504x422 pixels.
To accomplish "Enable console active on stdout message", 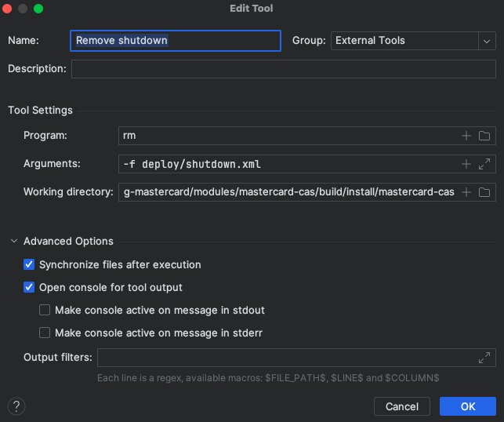I will [x=45, y=311].
